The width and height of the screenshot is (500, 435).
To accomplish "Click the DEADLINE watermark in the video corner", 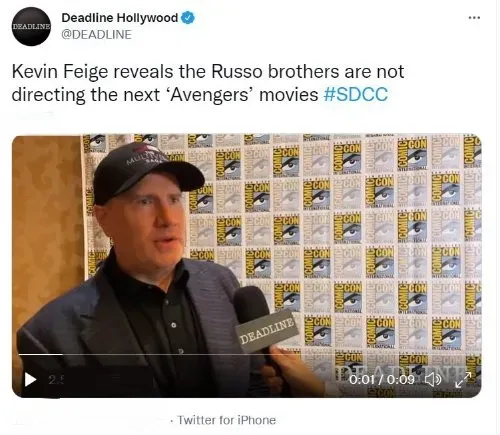I will pos(405,372).
